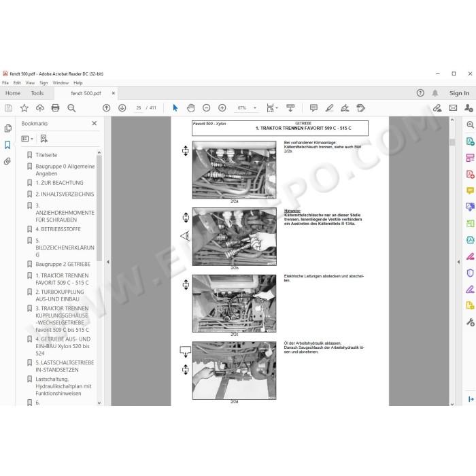Image resolution: width=476 pixels, height=476 pixels.
Task: Share a link to this file
Action: pos(437,107)
